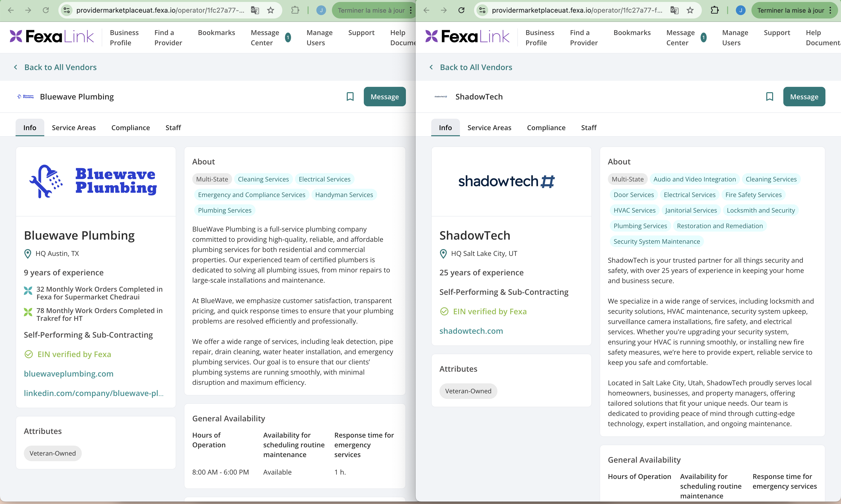Screen dimensions: 841x504
Task: Select Info tab for ShadowTech
Action: (x=445, y=128)
